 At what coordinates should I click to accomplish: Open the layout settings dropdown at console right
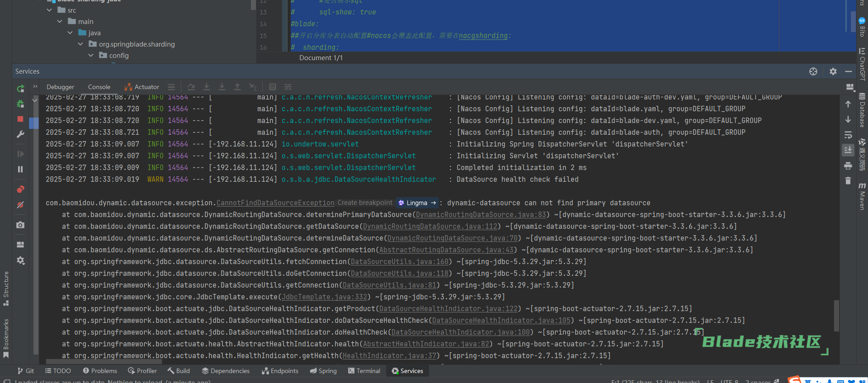[x=850, y=87]
